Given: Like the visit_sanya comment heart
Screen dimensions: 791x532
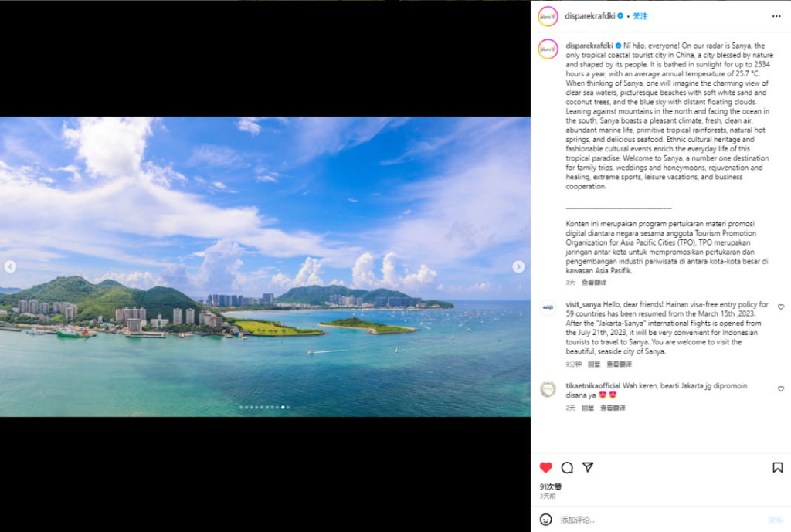Looking at the screenshot, I should pyautogui.click(x=780, y=307).
